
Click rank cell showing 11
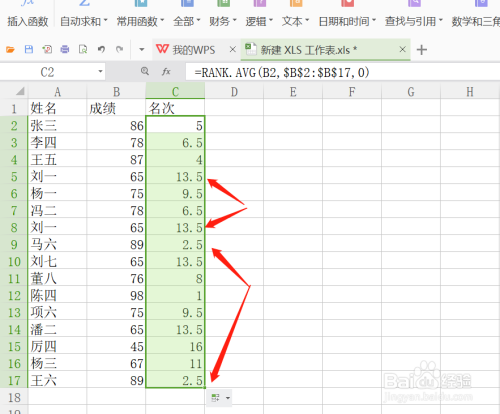pyautogui.click(x=175, y=363)
